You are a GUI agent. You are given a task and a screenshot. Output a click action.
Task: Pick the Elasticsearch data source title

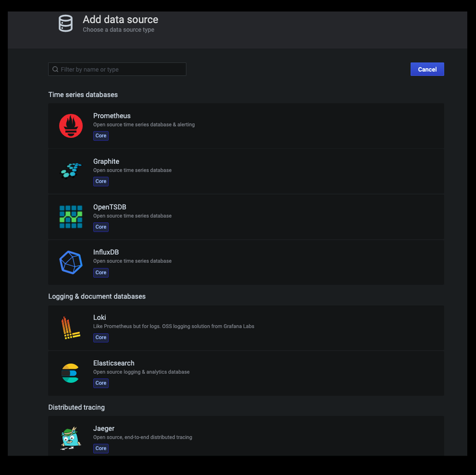coord(113,363)
